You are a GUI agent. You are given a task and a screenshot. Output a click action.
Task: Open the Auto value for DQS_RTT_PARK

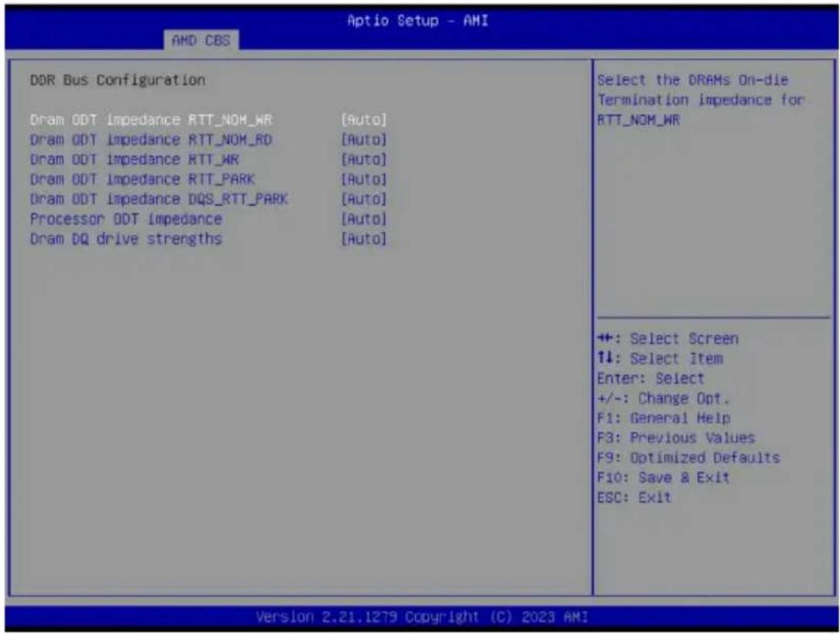pos(364,199)
